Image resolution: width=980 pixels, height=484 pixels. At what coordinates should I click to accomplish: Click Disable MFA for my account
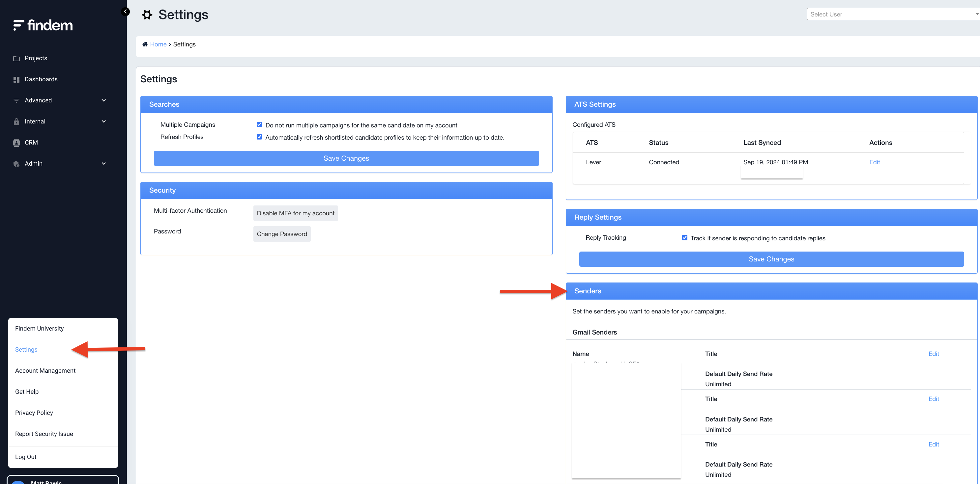coord(295,213)
